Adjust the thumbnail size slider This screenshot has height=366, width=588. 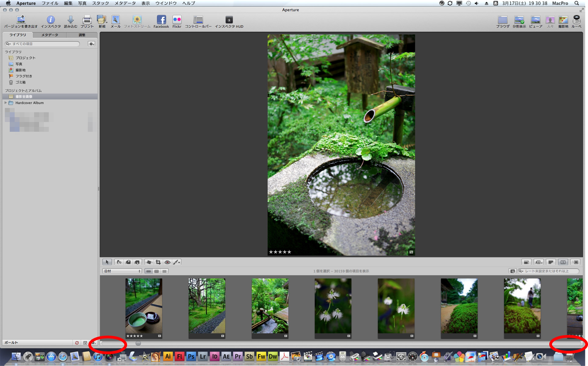coord(138,343)
